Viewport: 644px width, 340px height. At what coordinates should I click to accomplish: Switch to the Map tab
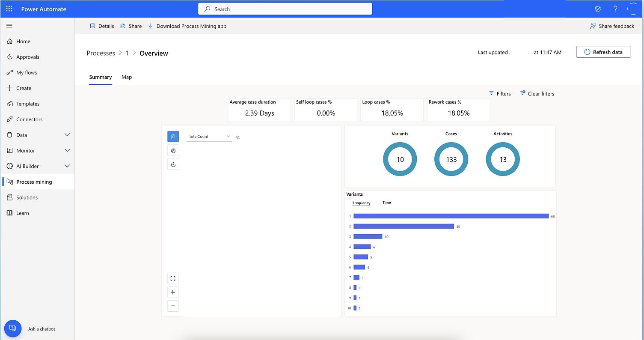pyautogui.click(x=127, y=78)
